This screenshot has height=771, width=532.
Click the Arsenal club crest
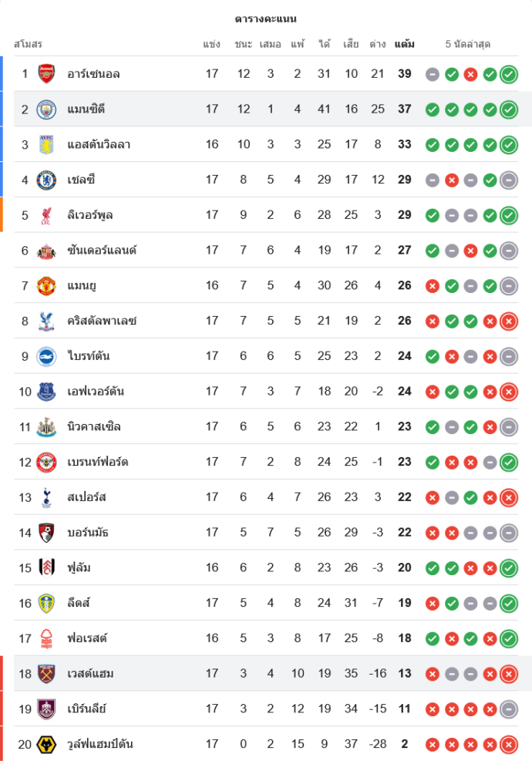point(47,74)
